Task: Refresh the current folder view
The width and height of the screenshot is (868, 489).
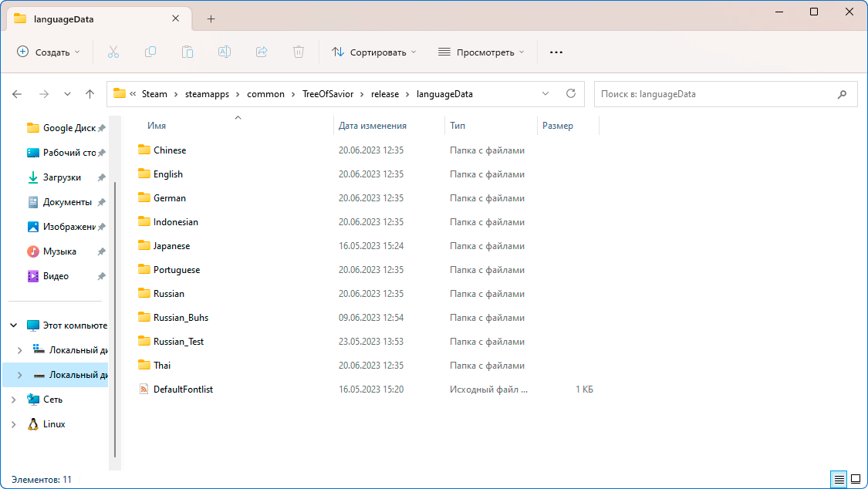Action: (x=571, y=93)
